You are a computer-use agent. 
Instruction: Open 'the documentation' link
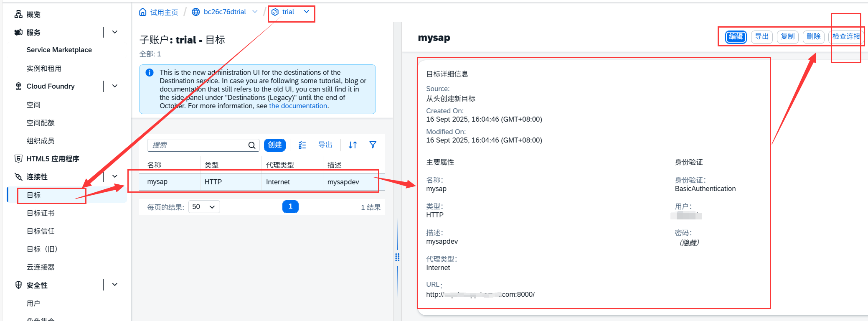coord(298,106)
